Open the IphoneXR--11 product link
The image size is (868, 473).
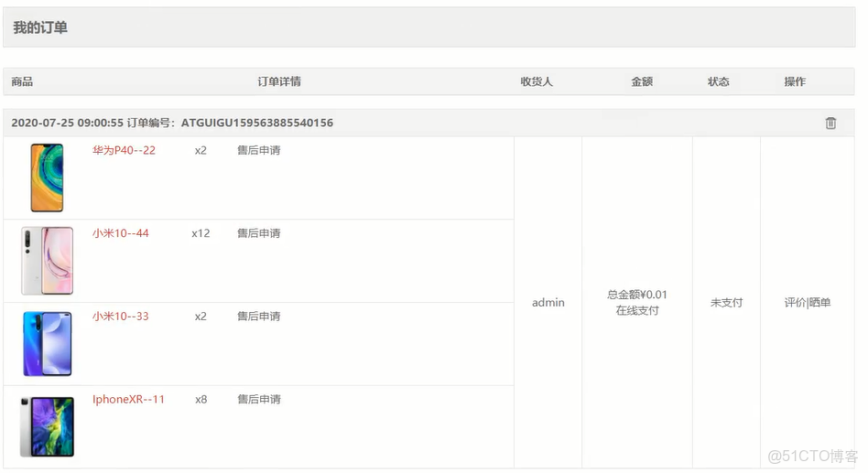coord(128,399)
